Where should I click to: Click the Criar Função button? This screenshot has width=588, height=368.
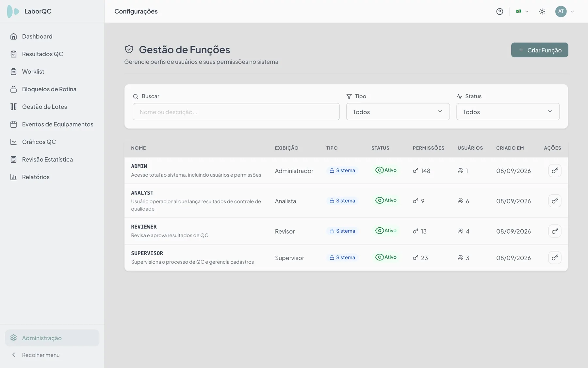(x=540, y=50)
